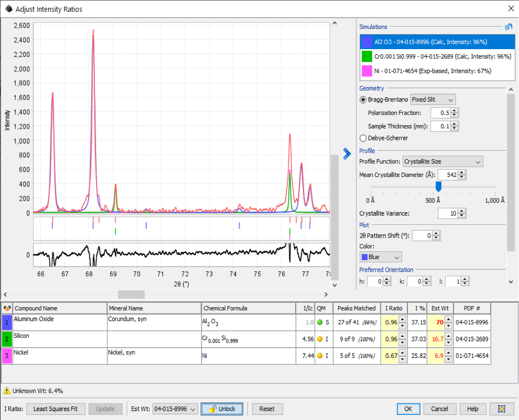519x420 pixels.
Task: Select Debye-Scherrer geometry radio button
Action: (x=363, y=138)
